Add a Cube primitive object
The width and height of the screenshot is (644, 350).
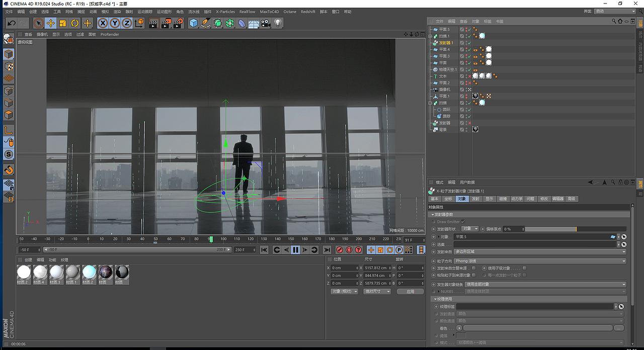[194, 23]
